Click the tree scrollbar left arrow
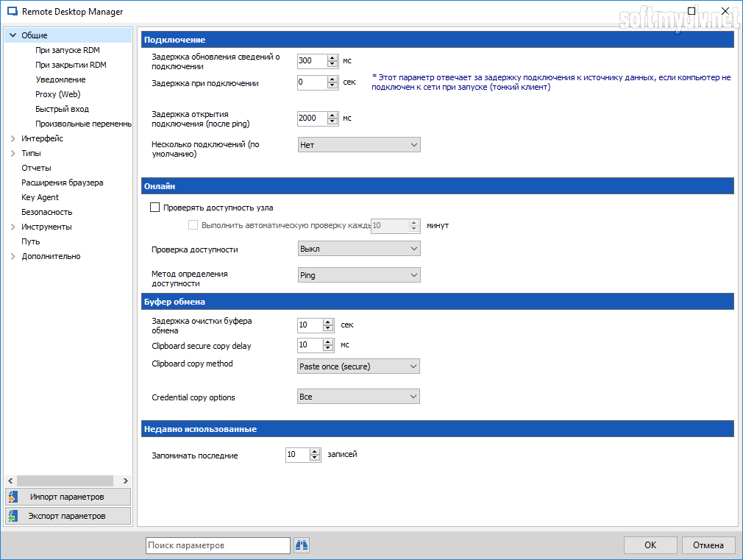The height and width of the screenshot is (560, 743). coord(10,481)
